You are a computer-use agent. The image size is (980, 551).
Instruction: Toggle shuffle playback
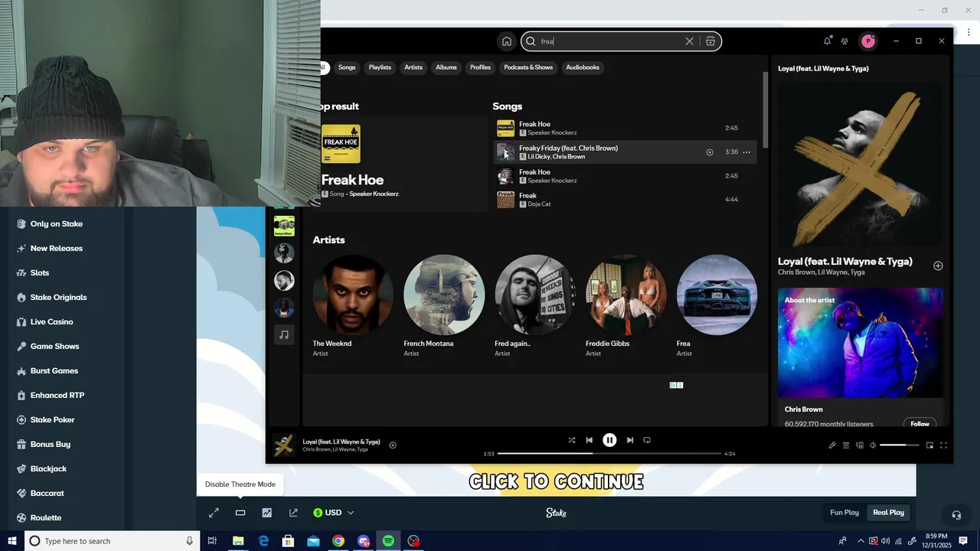(571, 440)
